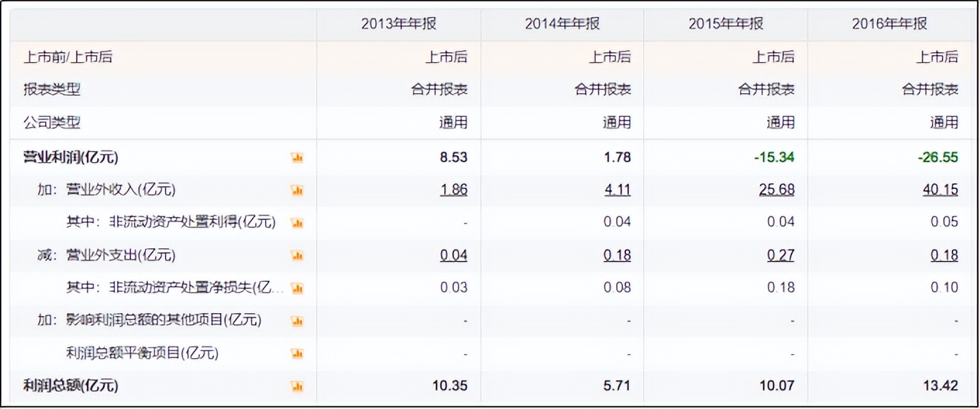
Task: Open chart icon for 非流动资产处置净损失 row
Action: coord(297,288)
